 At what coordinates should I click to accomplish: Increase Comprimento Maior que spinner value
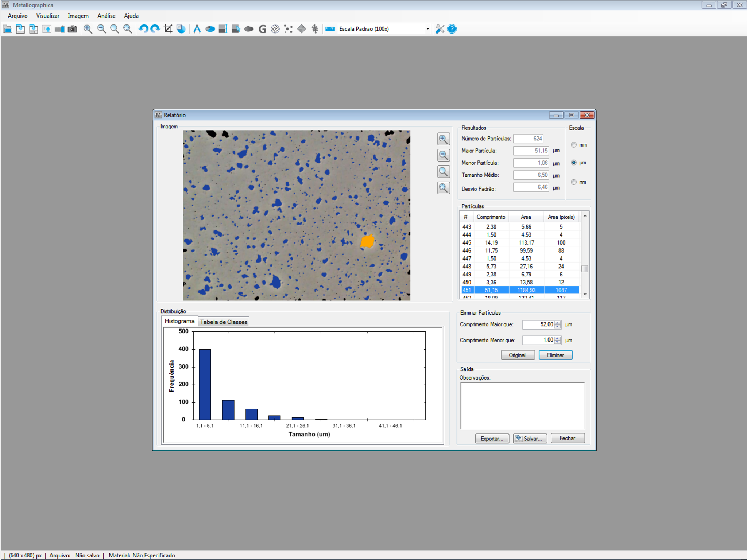tap(558, 322)
